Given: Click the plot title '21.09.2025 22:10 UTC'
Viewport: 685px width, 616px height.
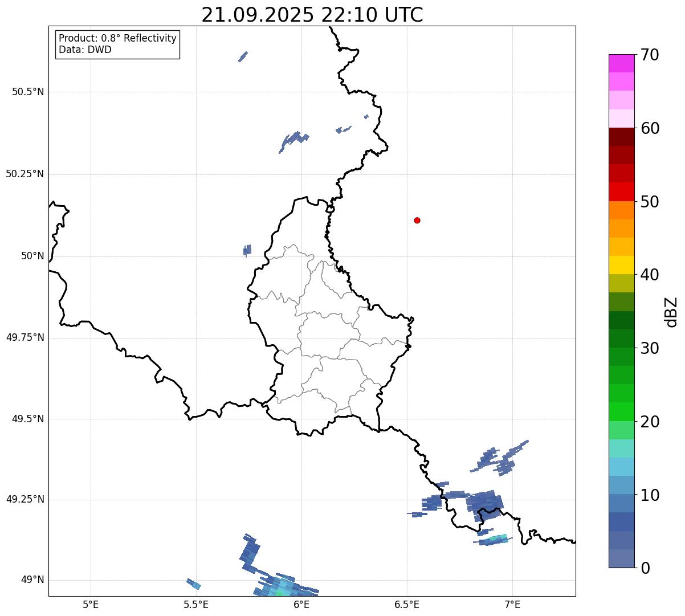Looking at the screenshot, I should click(312, 15).
